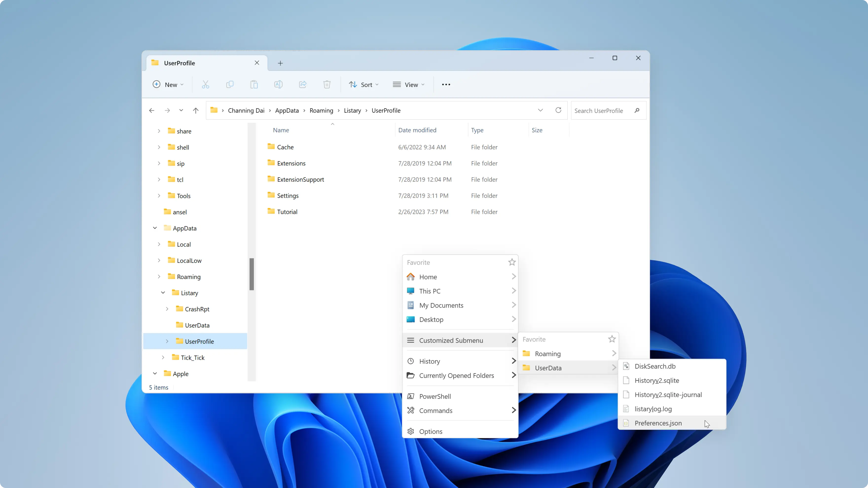Image resolution: width=868 pixels, height=488 pixels.
Task: Close the UserProfile tab
Action: click(257, 63)
